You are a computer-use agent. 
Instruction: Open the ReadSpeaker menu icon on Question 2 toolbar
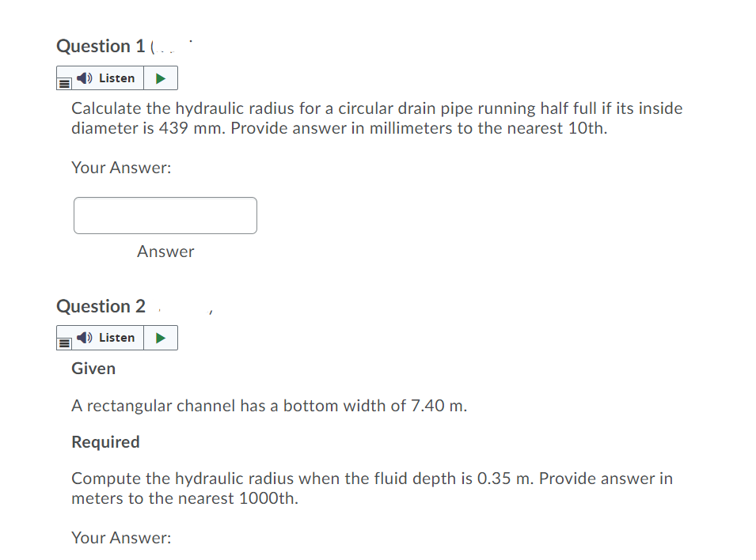click(64, 342)
